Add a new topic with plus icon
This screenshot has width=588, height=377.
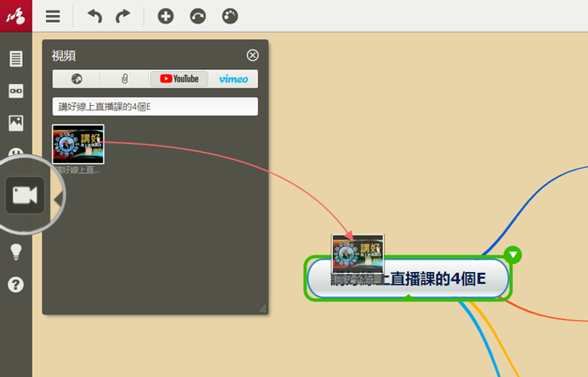[x=165, y=16]
